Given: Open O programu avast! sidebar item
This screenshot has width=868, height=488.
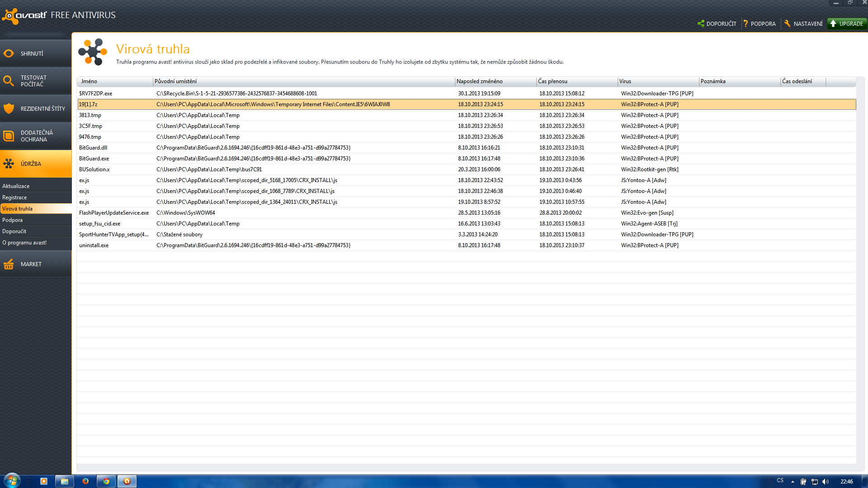Looking at the screenshot, I should click(x=24, y=243).
